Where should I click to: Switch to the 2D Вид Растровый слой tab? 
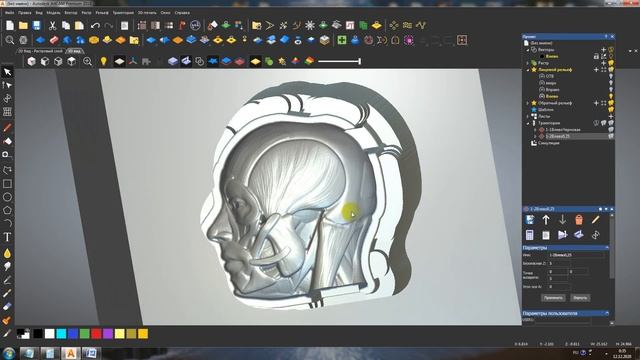(x=40, y=51)
